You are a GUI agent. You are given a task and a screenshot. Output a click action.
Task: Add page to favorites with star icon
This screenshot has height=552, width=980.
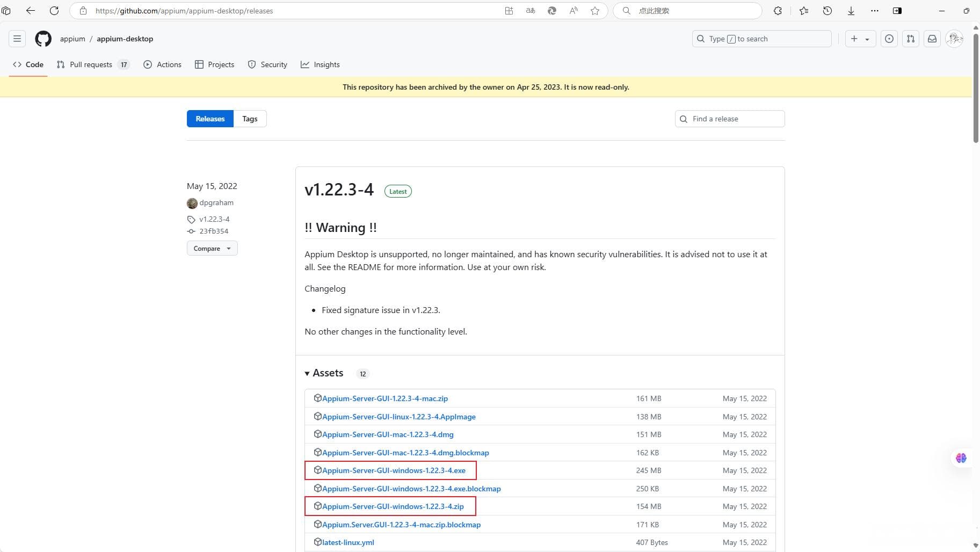[595, 11]
